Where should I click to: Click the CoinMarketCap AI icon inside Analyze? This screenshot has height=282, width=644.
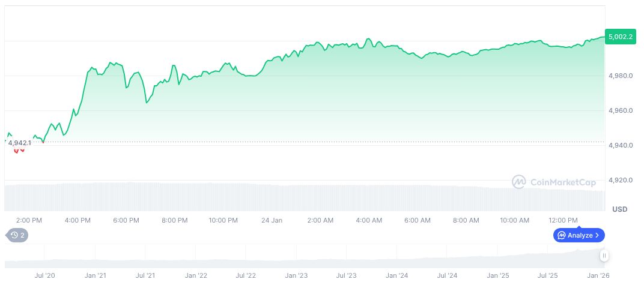(562, 235)
